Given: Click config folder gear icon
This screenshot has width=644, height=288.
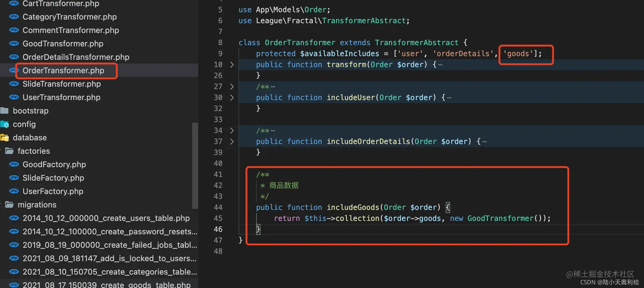Looking at the screenshot, I should (5, 124).
